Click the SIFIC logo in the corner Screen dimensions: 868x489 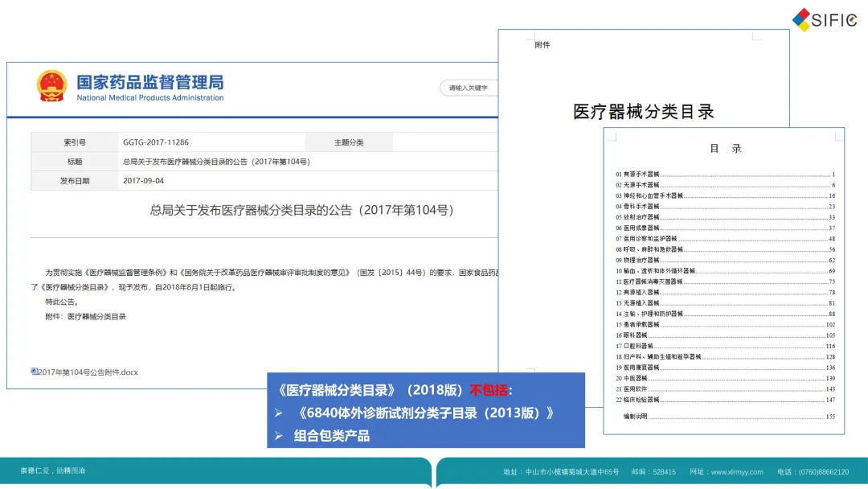pyautogui.click(x=825, y=20)
